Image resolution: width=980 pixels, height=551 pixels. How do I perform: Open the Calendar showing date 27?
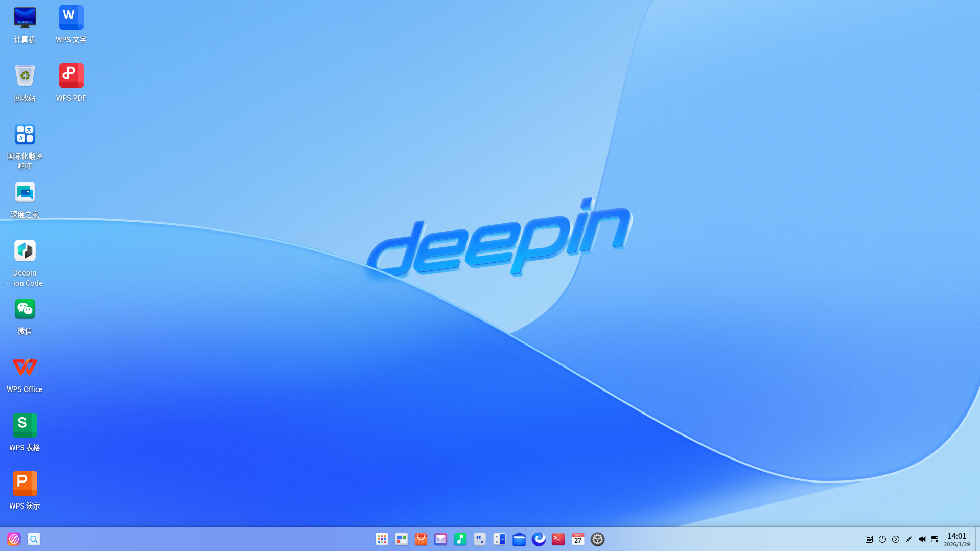578,539
